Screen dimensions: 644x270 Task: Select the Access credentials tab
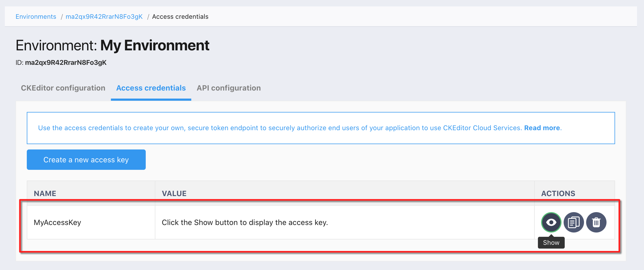click(151, 88)
